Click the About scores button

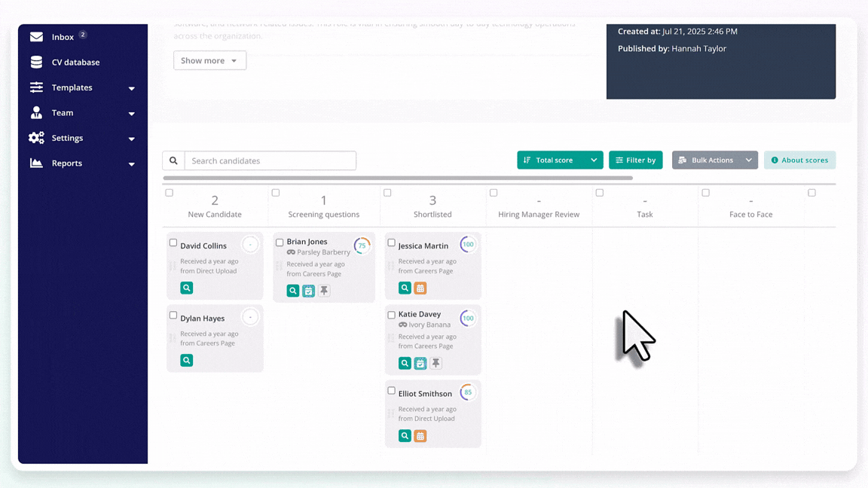(800, 160)
